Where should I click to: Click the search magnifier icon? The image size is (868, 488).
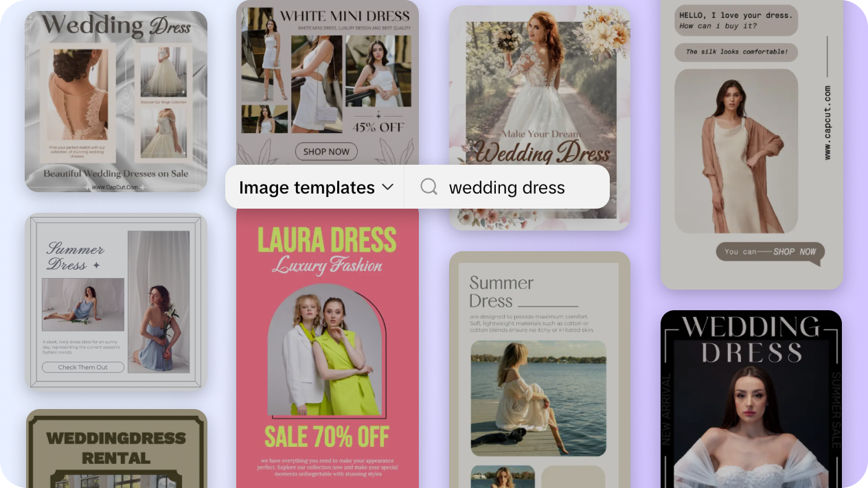coord(429,187)
